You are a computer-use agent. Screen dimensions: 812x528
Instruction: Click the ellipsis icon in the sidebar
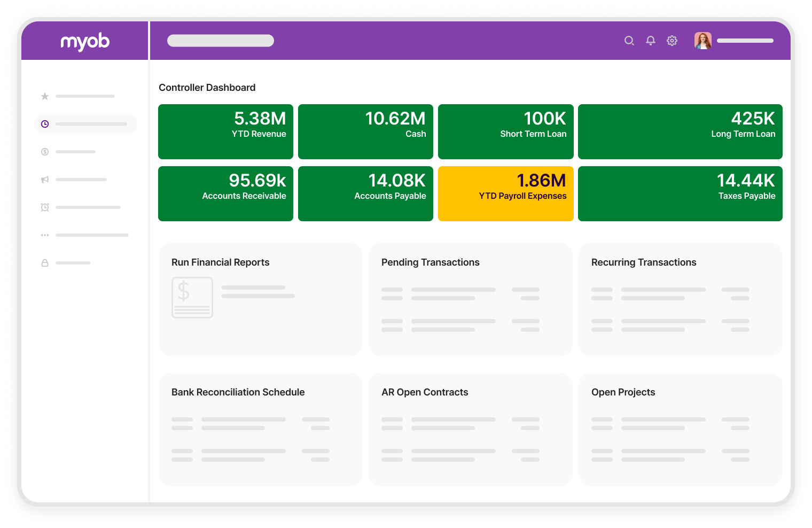(45, 235)
